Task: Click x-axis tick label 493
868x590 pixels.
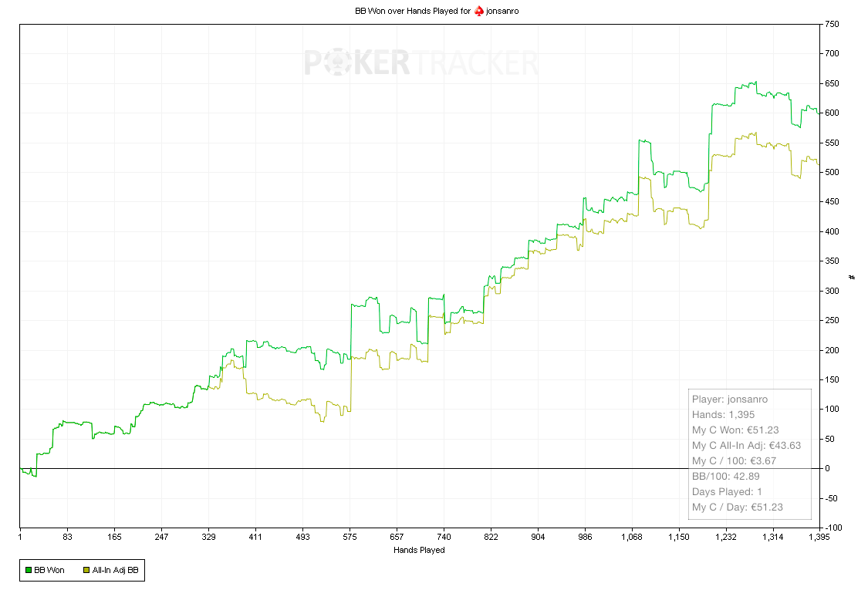Action: click(x=302, y=537)
